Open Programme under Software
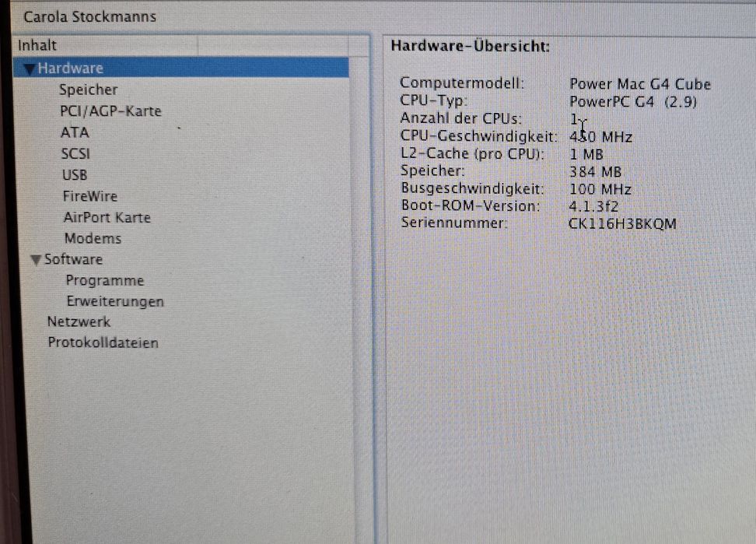Viewport: 756px width, 544px height. pyautogui.click(x=105, y=280)
